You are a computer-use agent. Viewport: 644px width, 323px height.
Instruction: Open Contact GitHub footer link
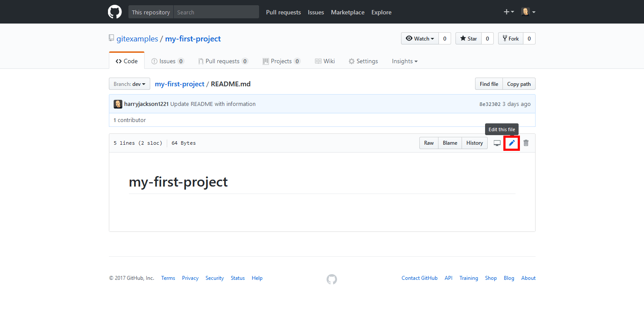click(419, 278)
